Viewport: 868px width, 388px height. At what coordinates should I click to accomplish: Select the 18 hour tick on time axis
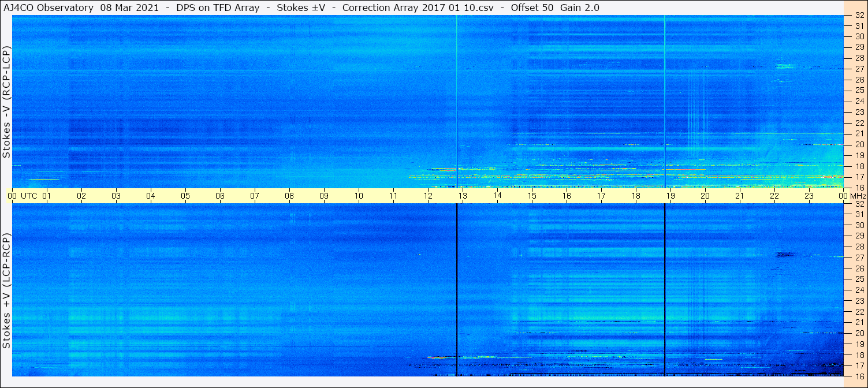point(636,196)
